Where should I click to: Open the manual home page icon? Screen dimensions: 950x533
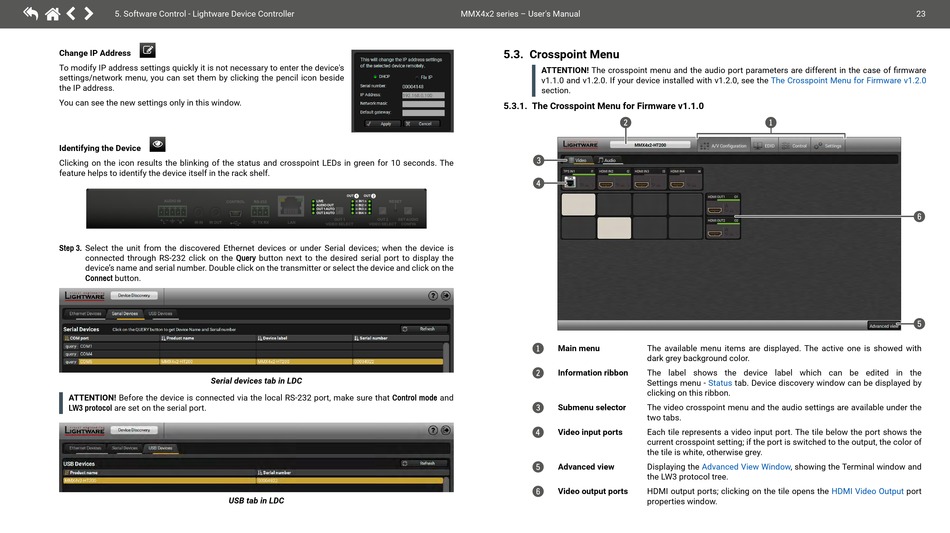(x=53, y=13)
